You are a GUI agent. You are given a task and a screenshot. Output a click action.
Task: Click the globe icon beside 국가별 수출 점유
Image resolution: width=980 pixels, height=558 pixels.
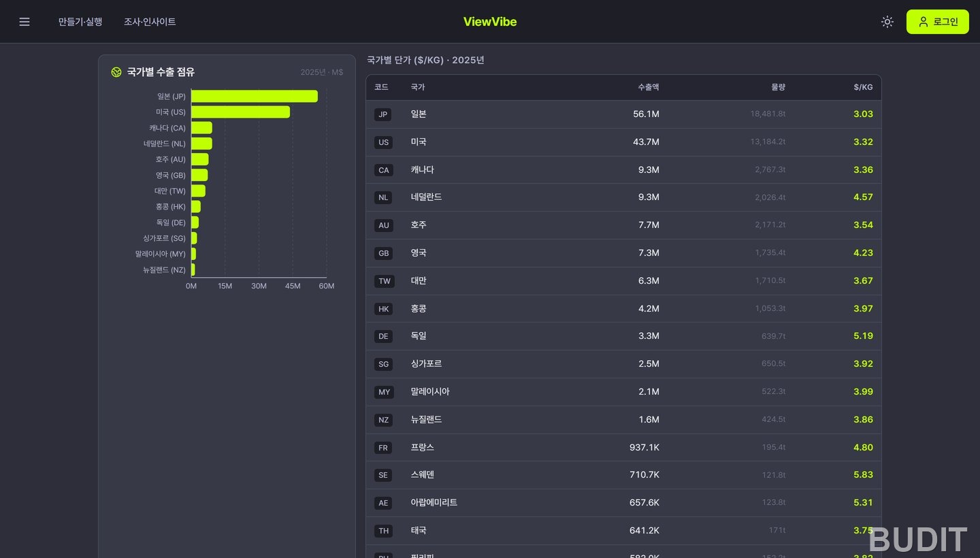pyautogui.click(x=116, y=72)
